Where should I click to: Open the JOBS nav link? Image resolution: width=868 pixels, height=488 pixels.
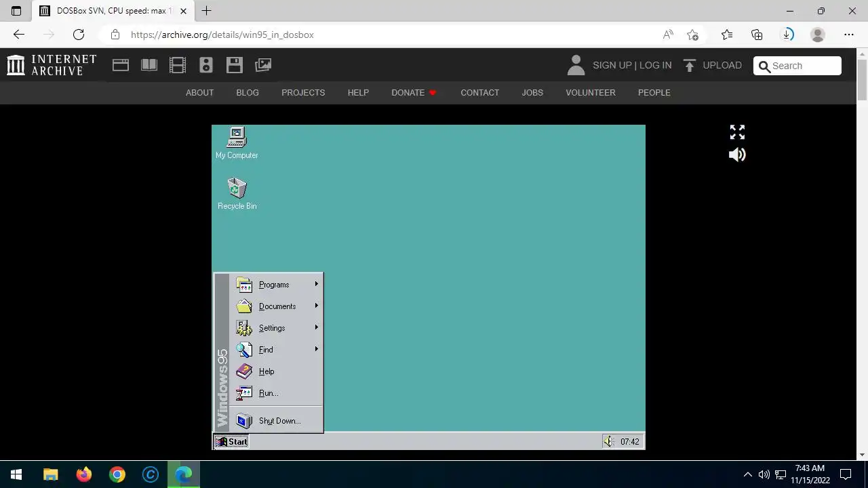coord(532,93)
